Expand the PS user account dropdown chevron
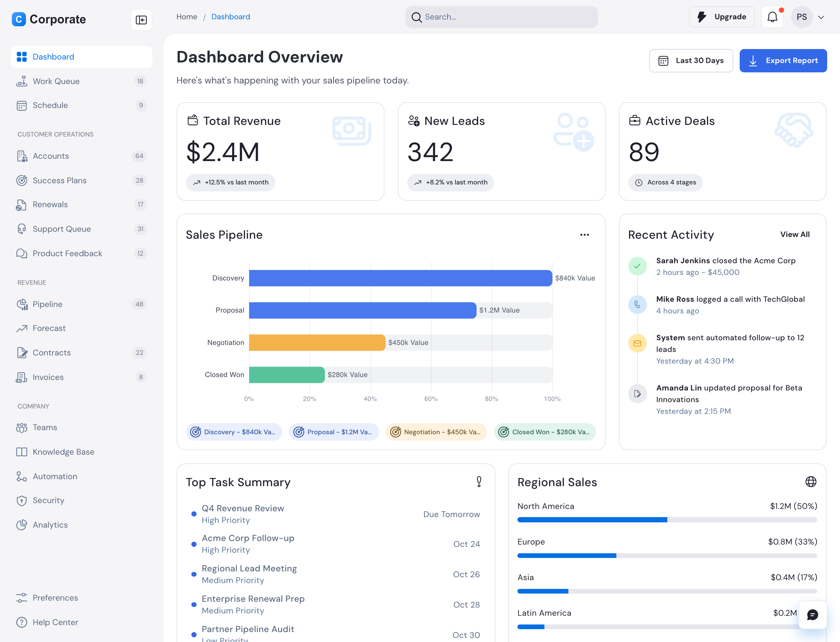This screenshot has width=840, height=642. (x=821, y=17)
